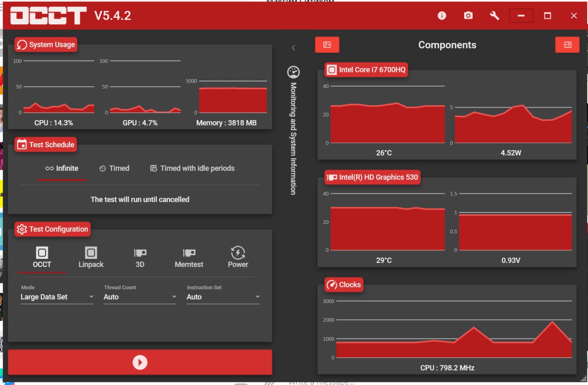Viewport: 588px width, 385px height.
Task: Minimize the OCCT window
Action: pyautogui.click(x=521, y=16)
